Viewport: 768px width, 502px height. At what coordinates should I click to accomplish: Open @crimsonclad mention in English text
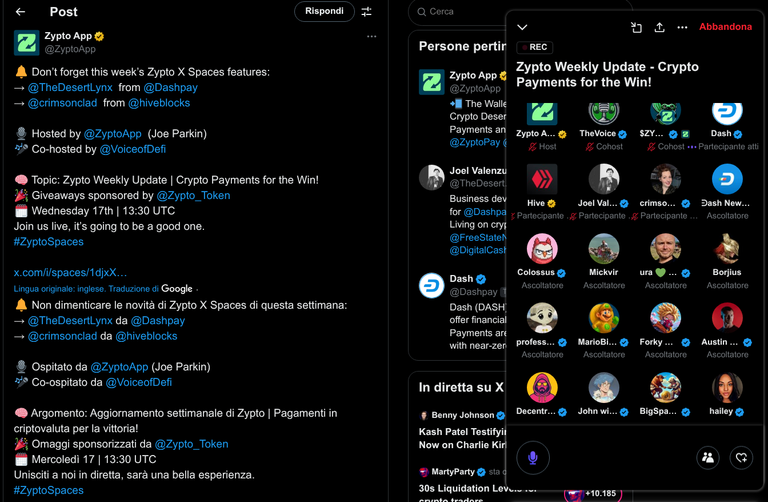coord(62,103)
